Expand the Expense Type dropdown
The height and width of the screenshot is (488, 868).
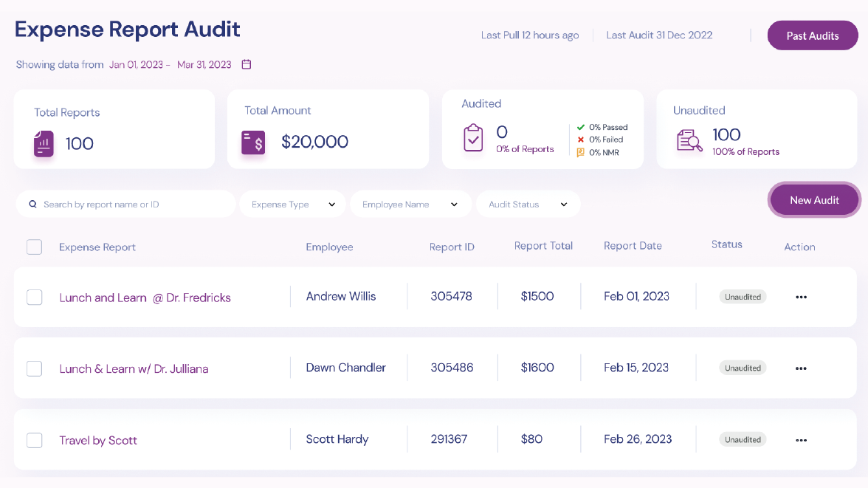click(x=292, y=205)
